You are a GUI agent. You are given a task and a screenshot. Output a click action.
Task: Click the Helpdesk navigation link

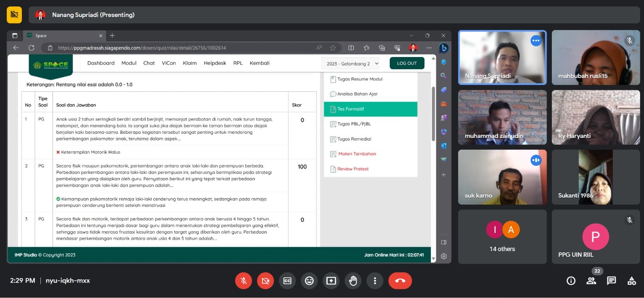pyautogui.click(x=215, y=63)
